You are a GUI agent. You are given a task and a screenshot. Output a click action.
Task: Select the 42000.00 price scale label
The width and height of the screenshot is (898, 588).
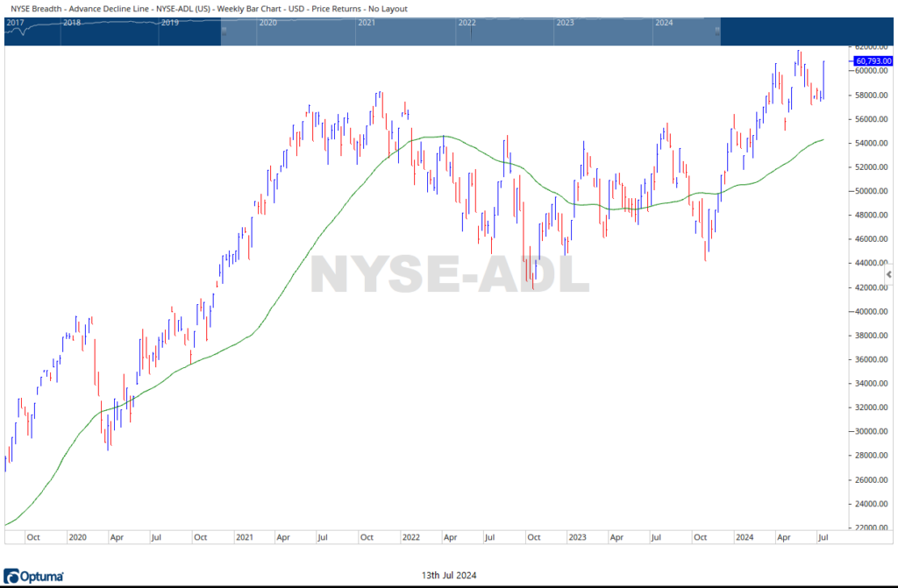[872, 287]
